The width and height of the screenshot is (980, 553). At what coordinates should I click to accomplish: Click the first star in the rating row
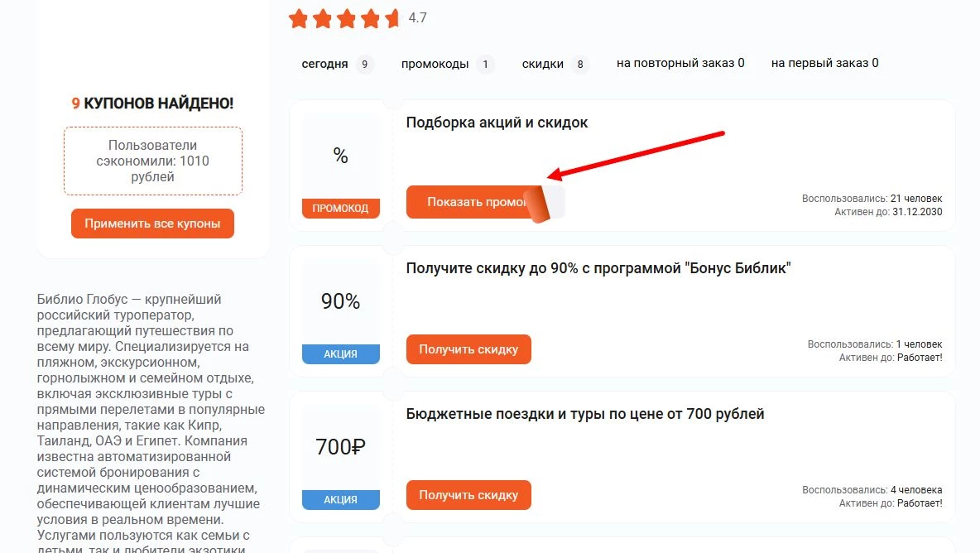(298, 18)
